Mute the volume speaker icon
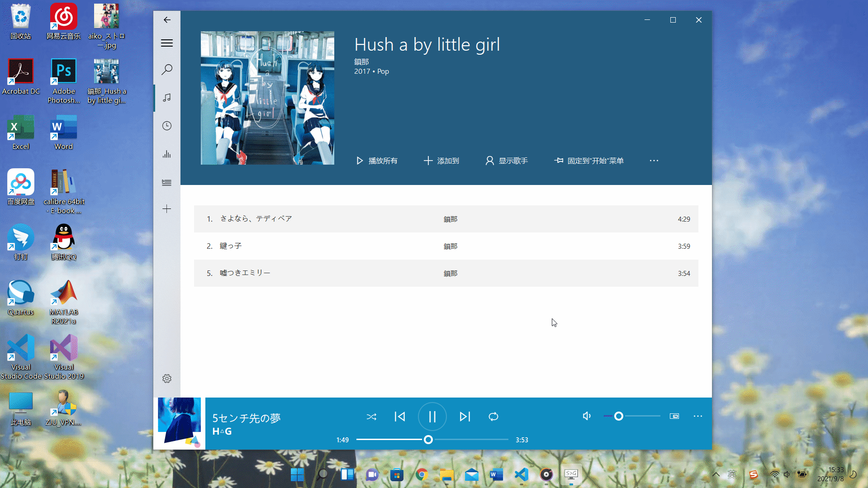This screenshot has width=868, height=488. tap(587, 416)
